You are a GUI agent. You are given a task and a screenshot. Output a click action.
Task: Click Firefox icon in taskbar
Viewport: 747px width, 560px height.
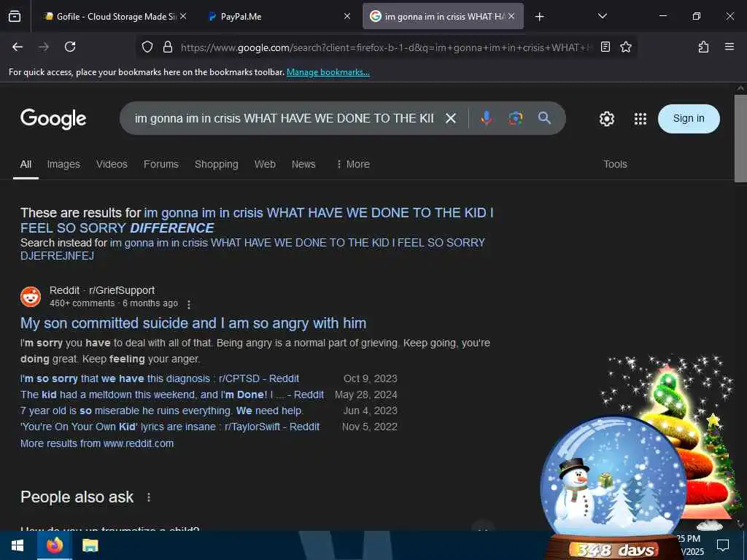(55, 545)
